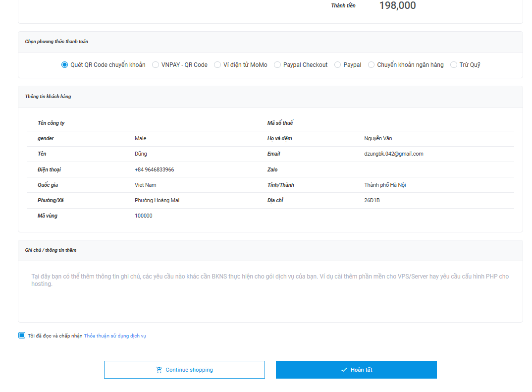Screen dimensions: 532x392
Task: Click the email dzungbk.042@gmail.com
Action: pos(393,154)
